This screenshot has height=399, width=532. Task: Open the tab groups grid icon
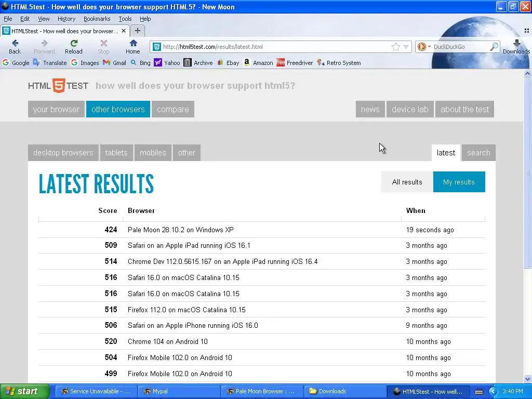click(x=527, y=31)
